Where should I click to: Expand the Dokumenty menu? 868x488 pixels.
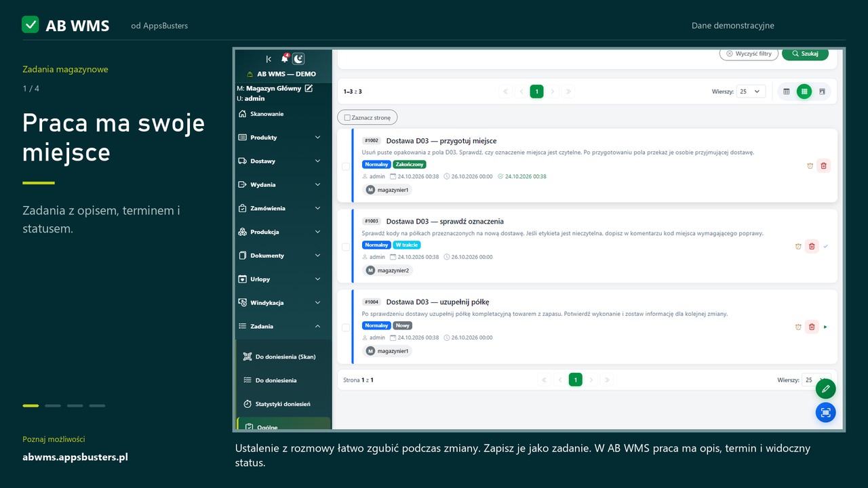(x=282, y=256)
